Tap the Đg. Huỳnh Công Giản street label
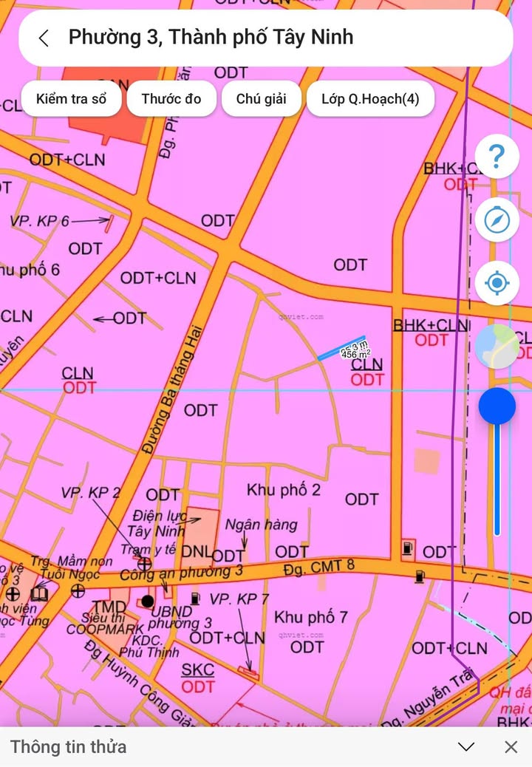This screenshot has height=767, width=532. 140,684
